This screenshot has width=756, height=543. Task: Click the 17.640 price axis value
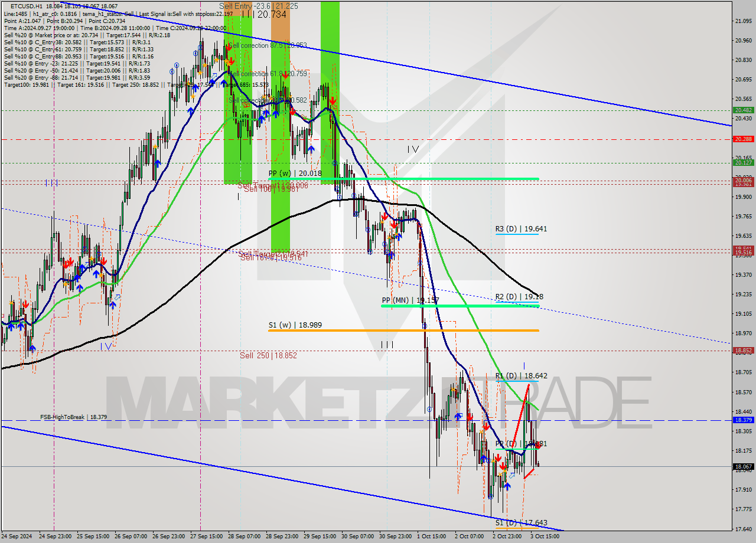click(743, 529)
